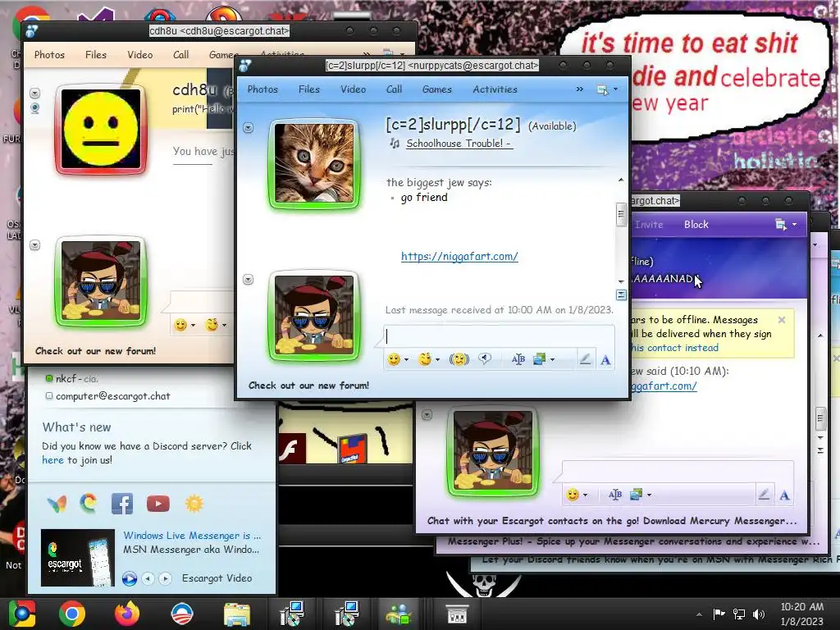
Task: Open Firefox from the taskbar
Action: pyautogui.click(x=127, y=614)
